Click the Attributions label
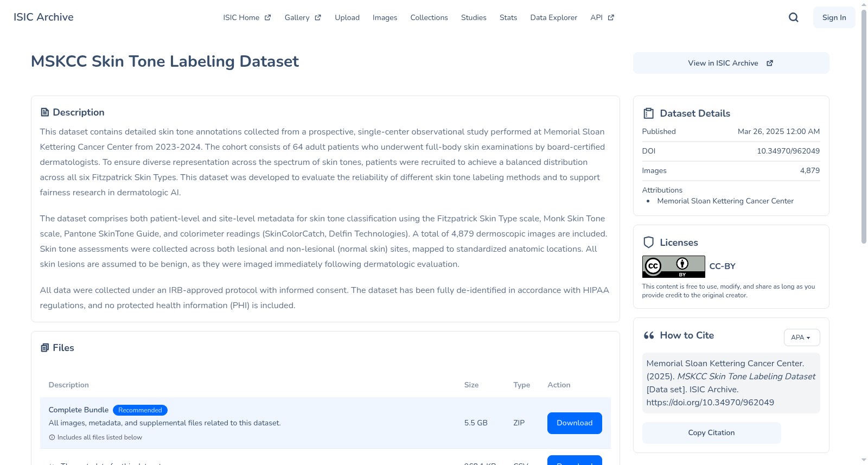Image resolution: width=868 pixels, height=465 pixels. tap(662, 190)
